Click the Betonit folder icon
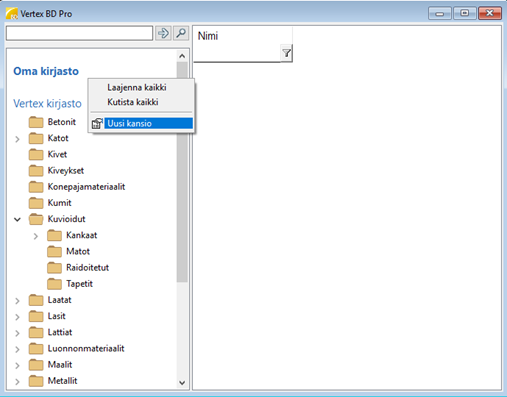The image size is (507, 397). 36,122
